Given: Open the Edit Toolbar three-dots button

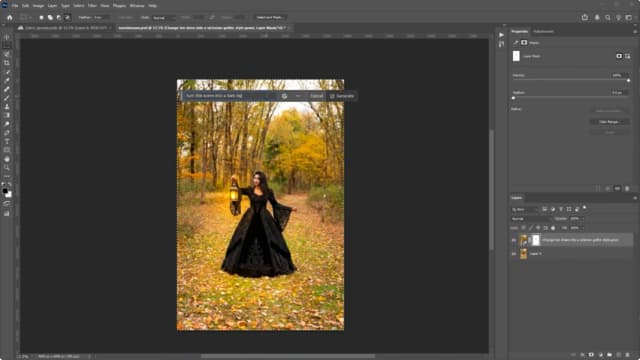Looking at the screenshot, I should 7,176.
